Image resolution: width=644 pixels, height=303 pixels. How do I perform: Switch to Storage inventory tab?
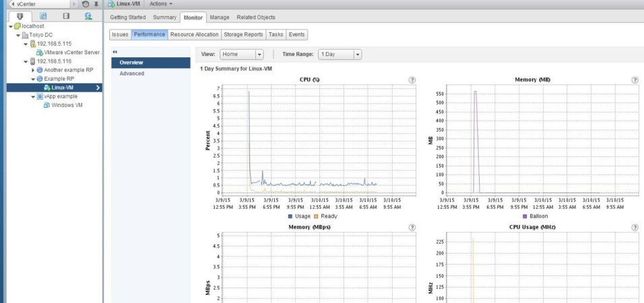[66, 16]
